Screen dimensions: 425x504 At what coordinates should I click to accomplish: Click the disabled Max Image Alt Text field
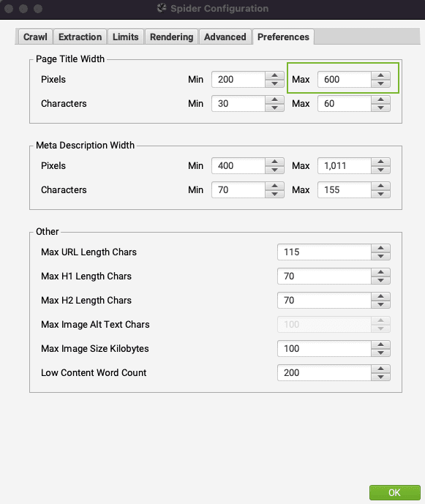coord(324,324)
